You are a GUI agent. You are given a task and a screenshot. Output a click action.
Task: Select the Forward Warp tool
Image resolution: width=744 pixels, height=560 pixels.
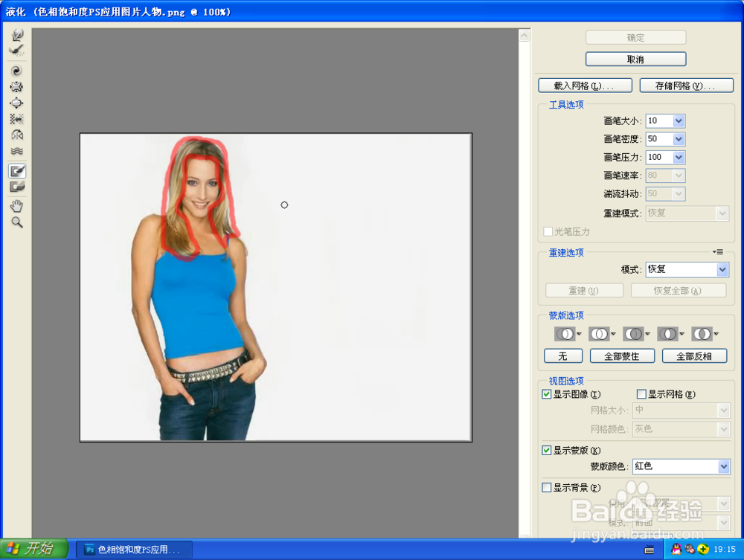17,35
